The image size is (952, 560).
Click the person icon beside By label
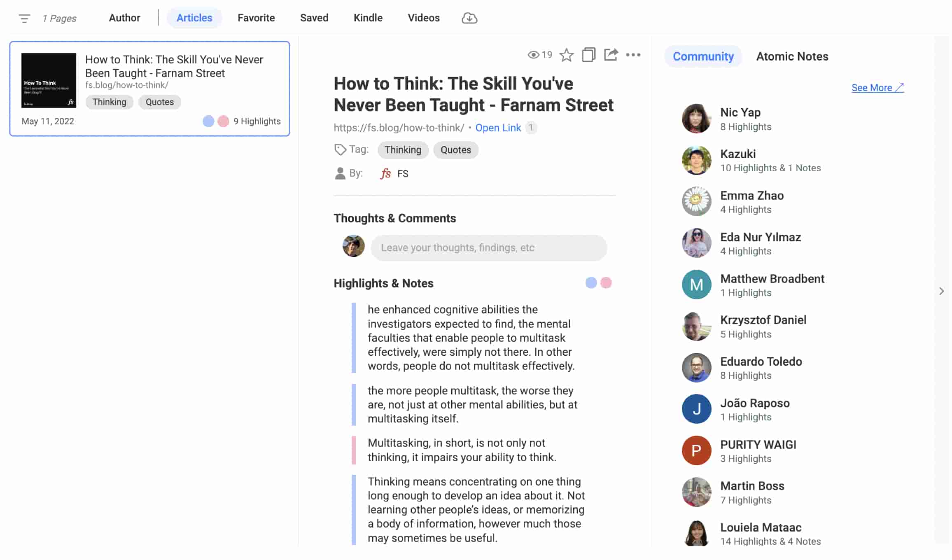pyautogui.click(x=340, y=173)
